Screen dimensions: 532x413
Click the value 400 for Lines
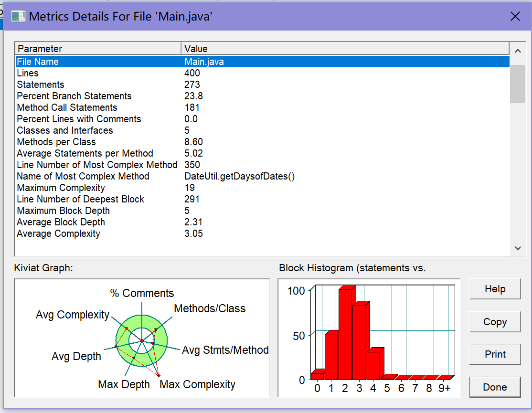(x=192, y=73)
